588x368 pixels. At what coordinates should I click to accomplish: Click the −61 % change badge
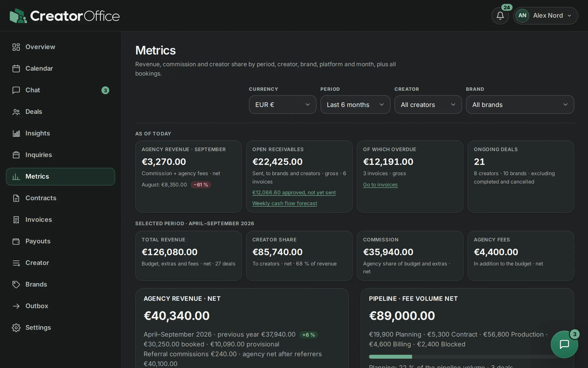(201, 184)
